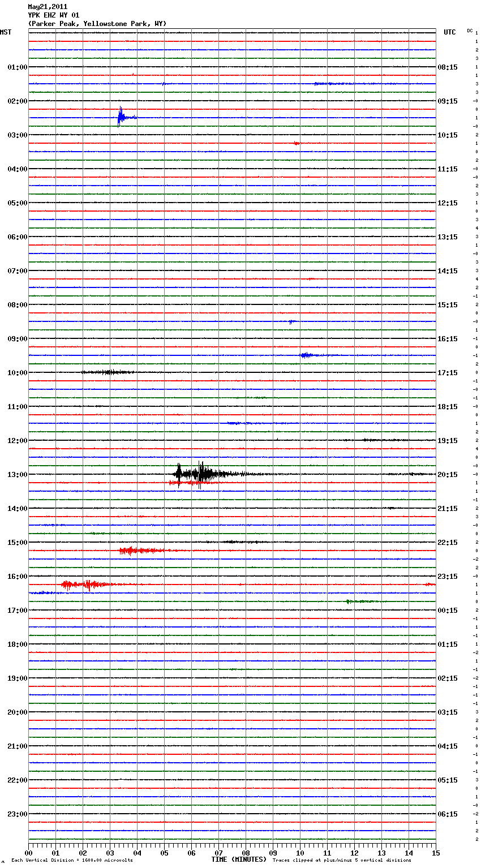The image size is (481, 868).
Task: Click the blue event above the 10:00 row
Action: (310, 355)
